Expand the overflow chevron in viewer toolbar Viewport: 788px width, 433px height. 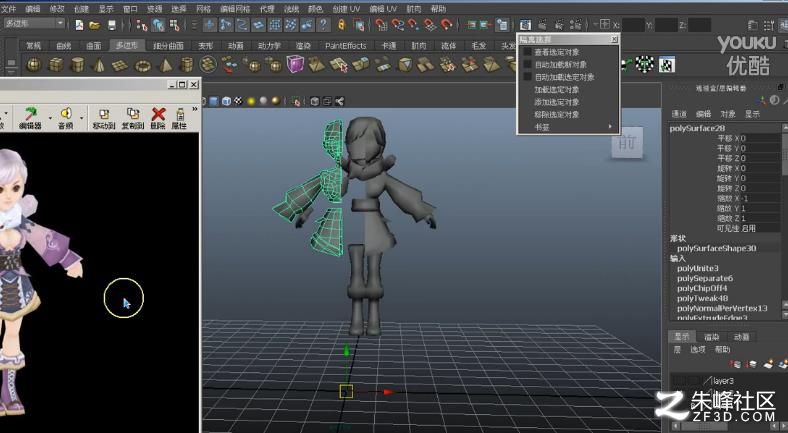click(194, 109)
